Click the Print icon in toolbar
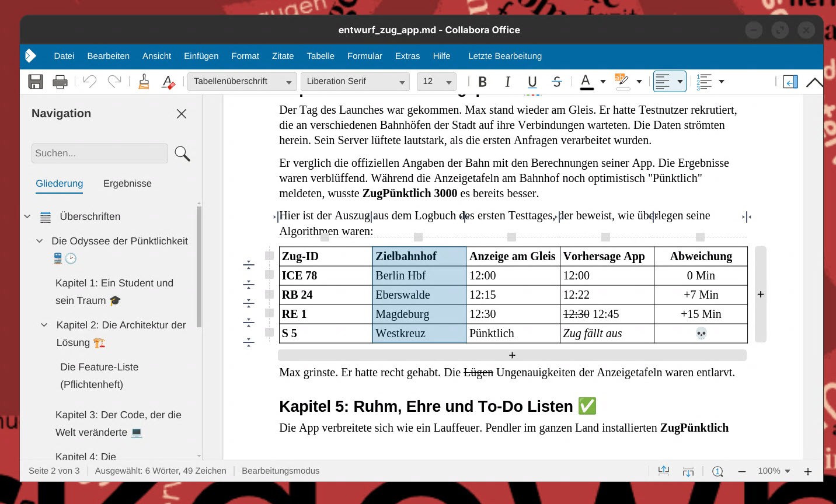Viewport: 836px width, 504px height. (x=60, y=82)
